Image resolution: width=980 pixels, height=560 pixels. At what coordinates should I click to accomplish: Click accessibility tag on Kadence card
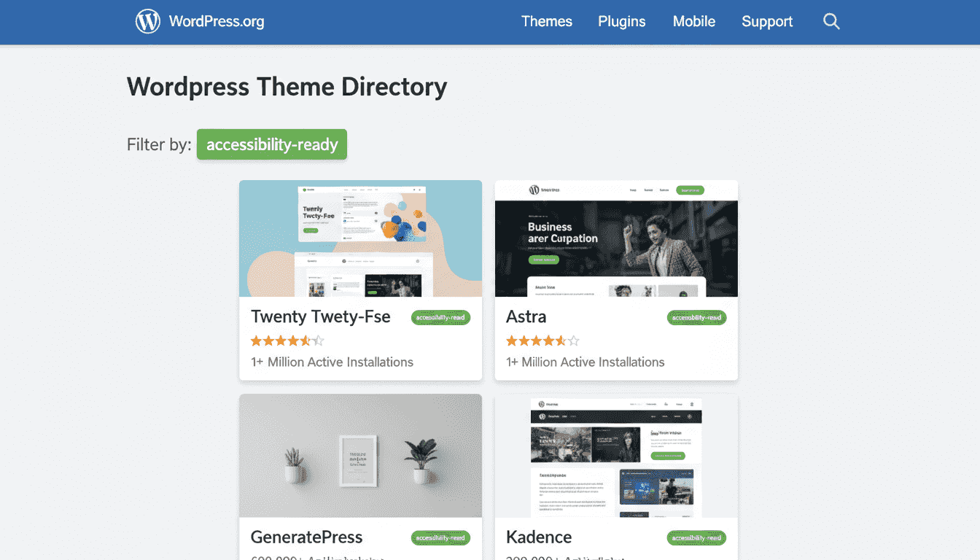697,538
